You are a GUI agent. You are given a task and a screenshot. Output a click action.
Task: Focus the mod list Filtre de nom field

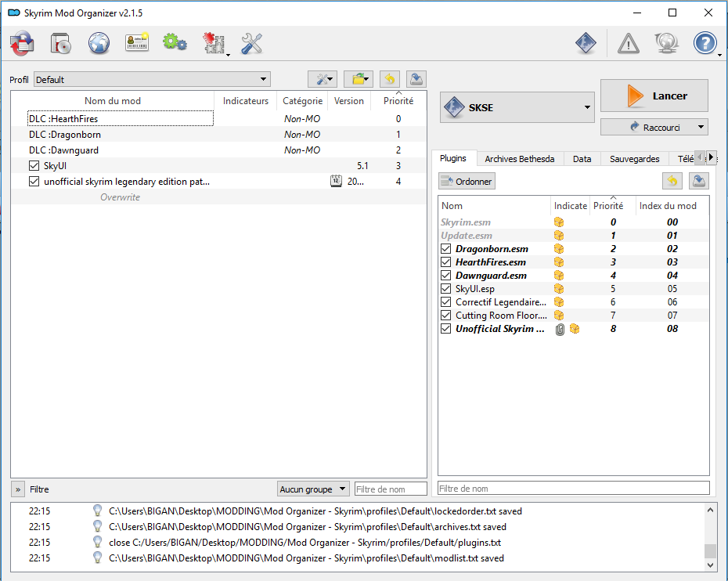pyautogui.click(x=391, y=489)
